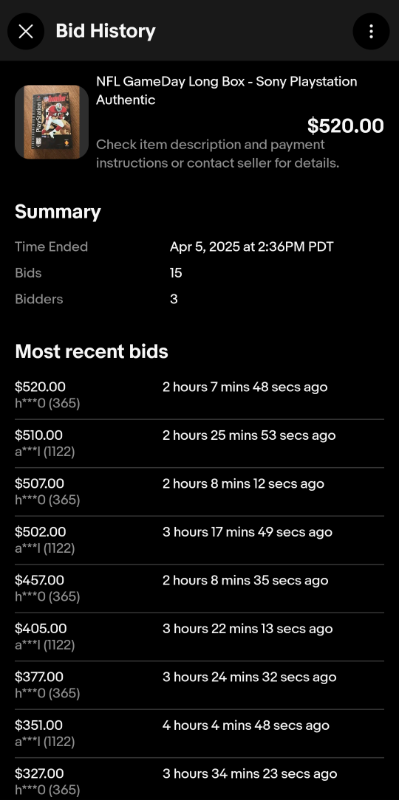The height and width of the screenshot is (800, 399).
Task: Close the Bid History screen
Action: 26,31
